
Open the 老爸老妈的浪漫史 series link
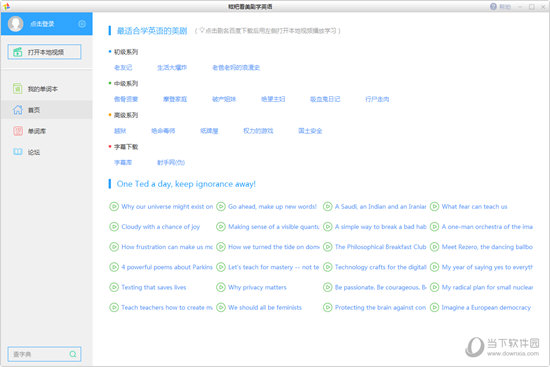[x=236, y=67]
